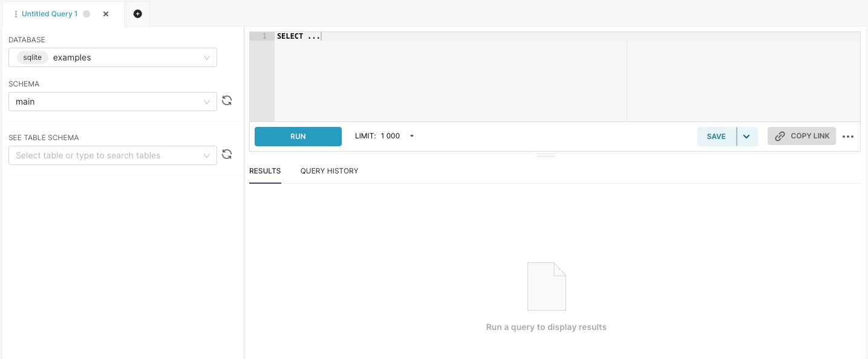Refresh the schema list
The image size is (868, 359).
[227, 100]
